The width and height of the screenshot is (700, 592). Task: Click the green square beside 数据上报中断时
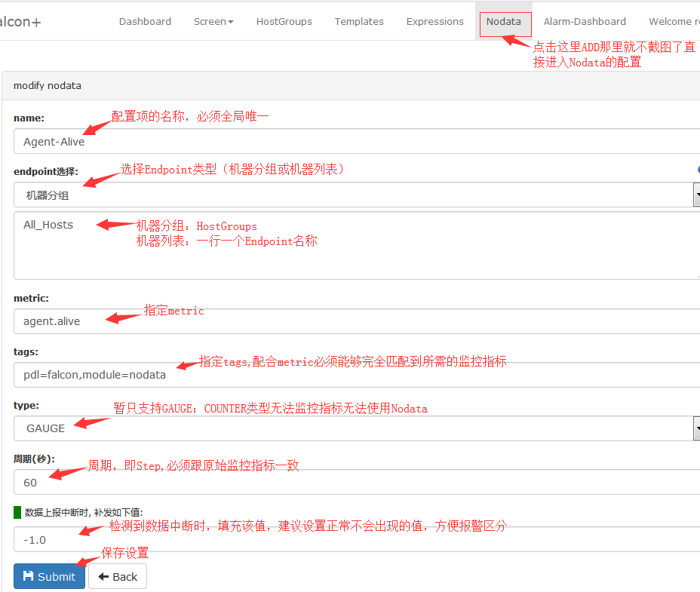pos(17,512)
